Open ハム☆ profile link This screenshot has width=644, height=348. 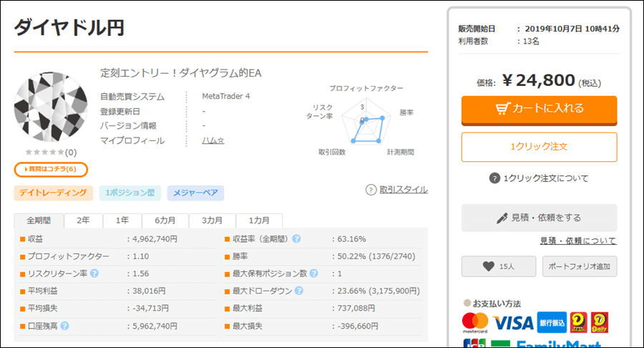[213, 140]
